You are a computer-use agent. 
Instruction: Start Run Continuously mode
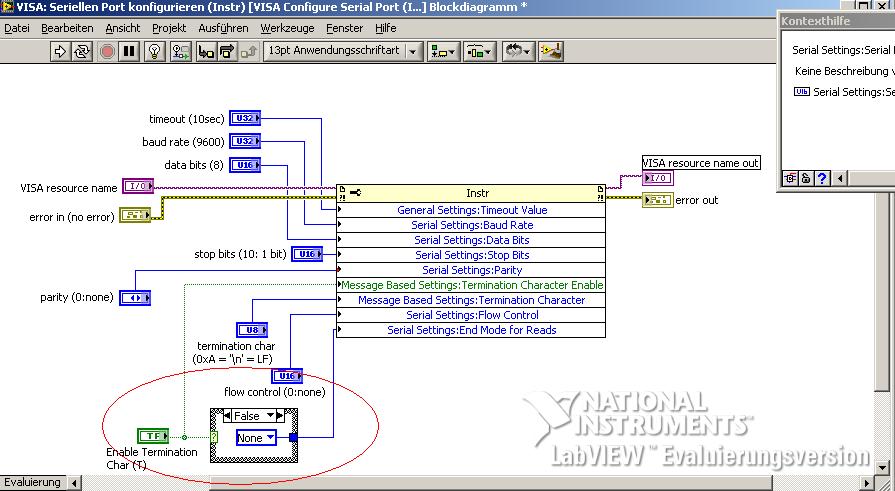tap(83, 51)
